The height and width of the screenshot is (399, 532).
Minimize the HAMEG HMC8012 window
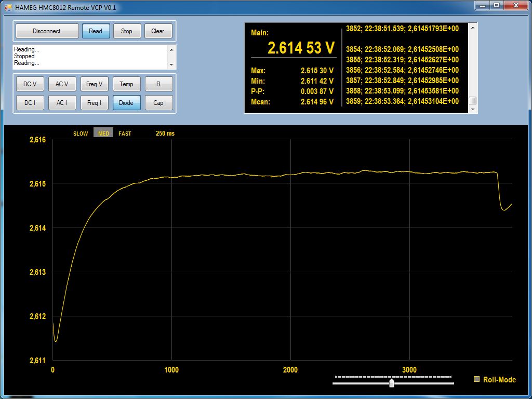482,5
